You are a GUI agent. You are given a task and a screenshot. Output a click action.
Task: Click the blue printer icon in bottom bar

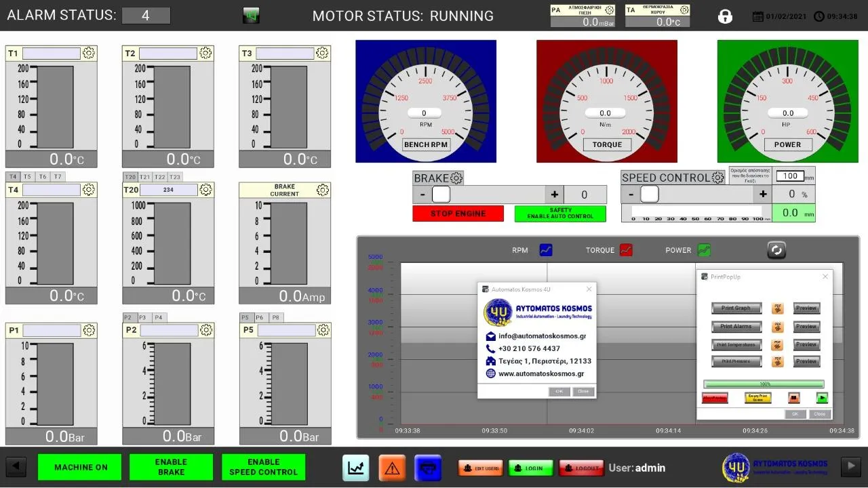[427, 468]
